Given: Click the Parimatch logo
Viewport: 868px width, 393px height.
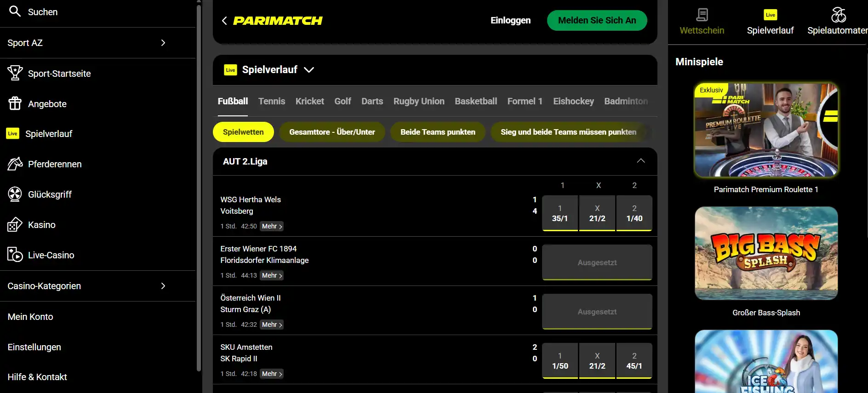Looking at the screenshot, I should (278, 21).
